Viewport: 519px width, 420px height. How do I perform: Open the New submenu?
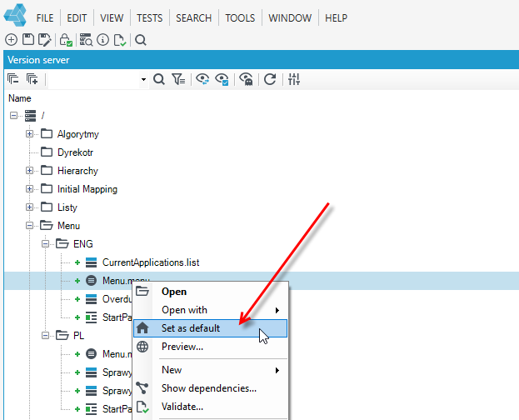pos(211,370)
